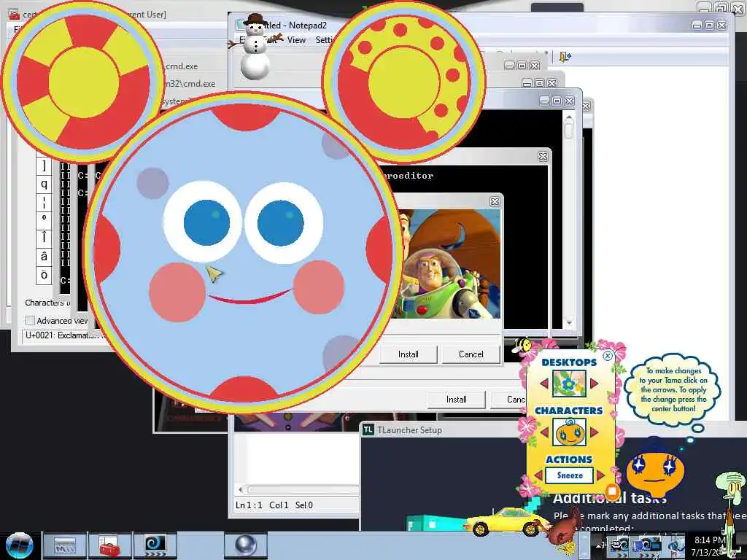Image resolution: width=747 pixels, height=560 pixels.
Task: Go to previous action before Sneeze
Action: tap(538, 475)
